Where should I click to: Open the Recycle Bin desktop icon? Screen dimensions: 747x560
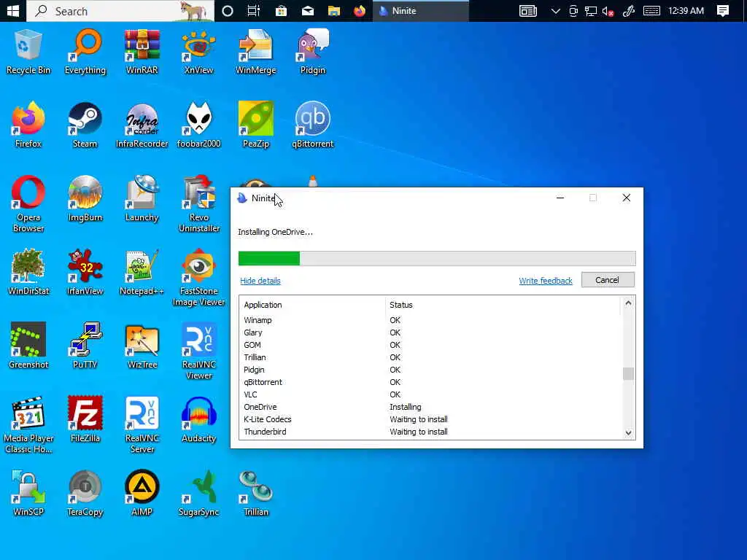click(x=28, y=52)
